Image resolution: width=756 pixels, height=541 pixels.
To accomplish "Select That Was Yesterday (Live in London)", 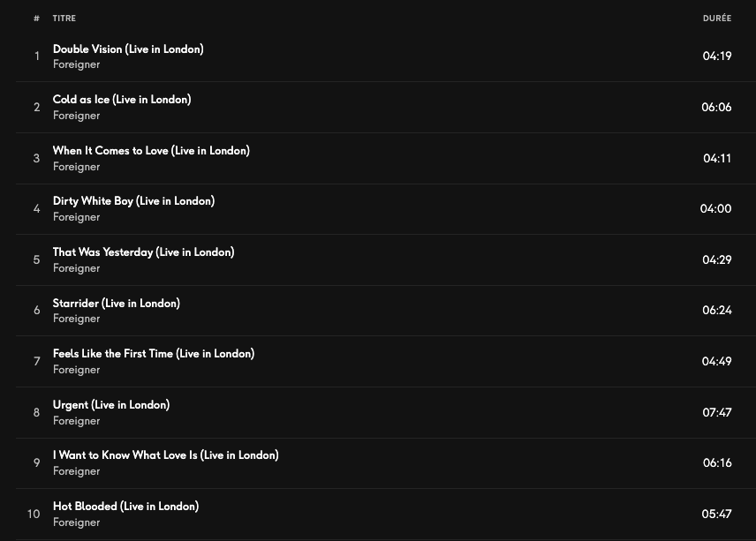I will click(143, 252).
